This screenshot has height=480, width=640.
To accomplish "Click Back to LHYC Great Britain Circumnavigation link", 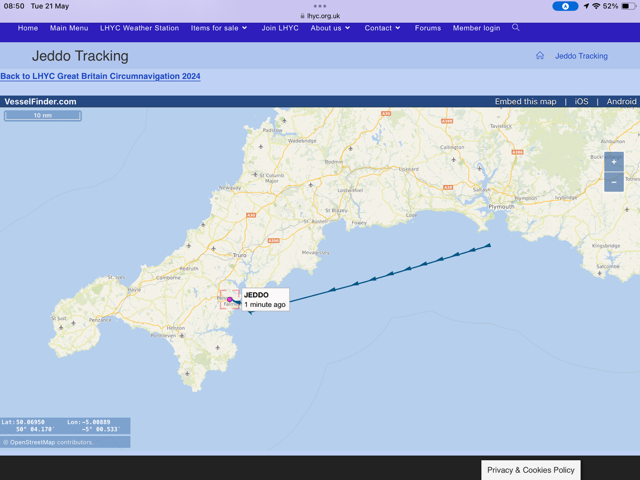I will coord(100,76).
